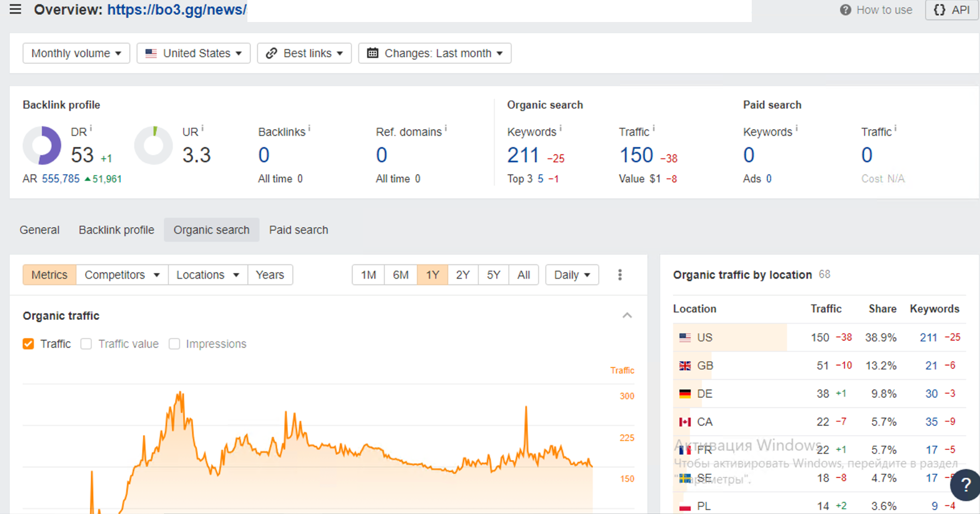Click the US flag icon in country filter
Screen dimensions: 980x514
(151, 53)
